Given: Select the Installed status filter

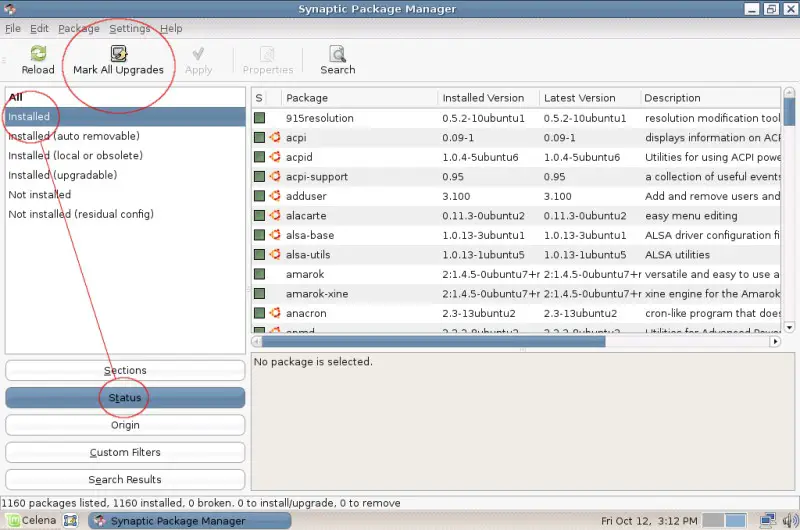Looking at the screenshot, I should tap(125, 116).
